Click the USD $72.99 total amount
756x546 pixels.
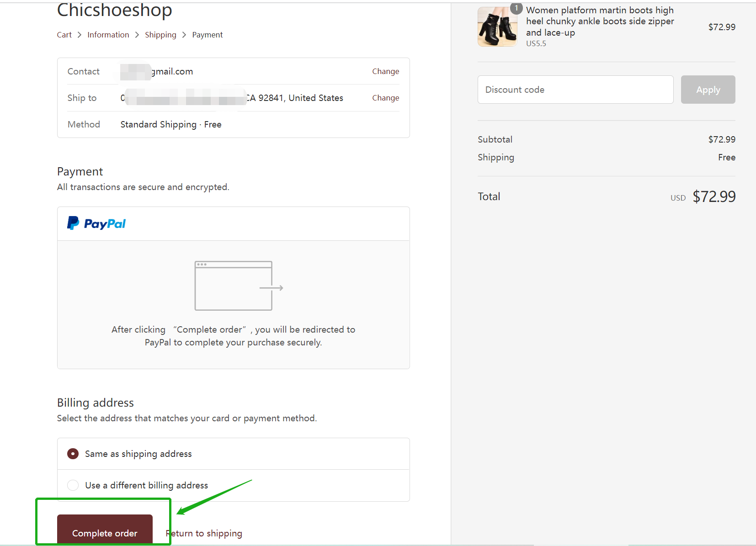703,196
